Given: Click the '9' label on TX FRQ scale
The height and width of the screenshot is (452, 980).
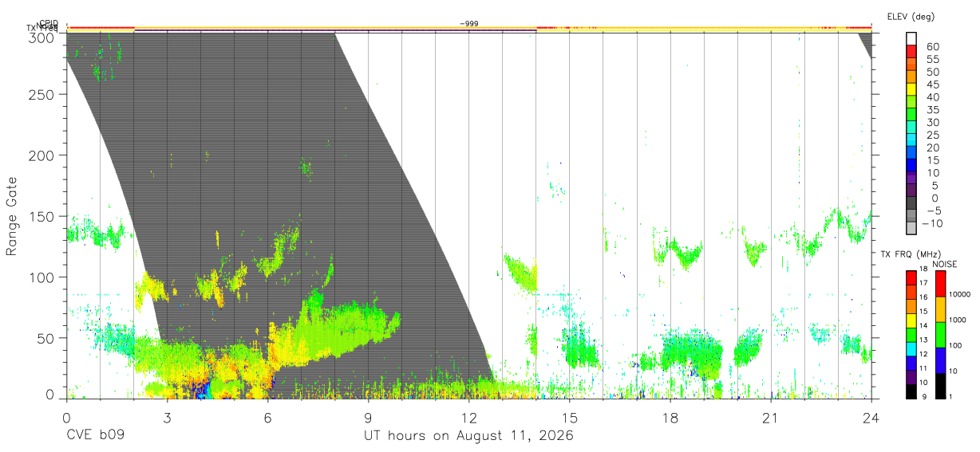Looking at the screenshot, I should click(923, 397).
